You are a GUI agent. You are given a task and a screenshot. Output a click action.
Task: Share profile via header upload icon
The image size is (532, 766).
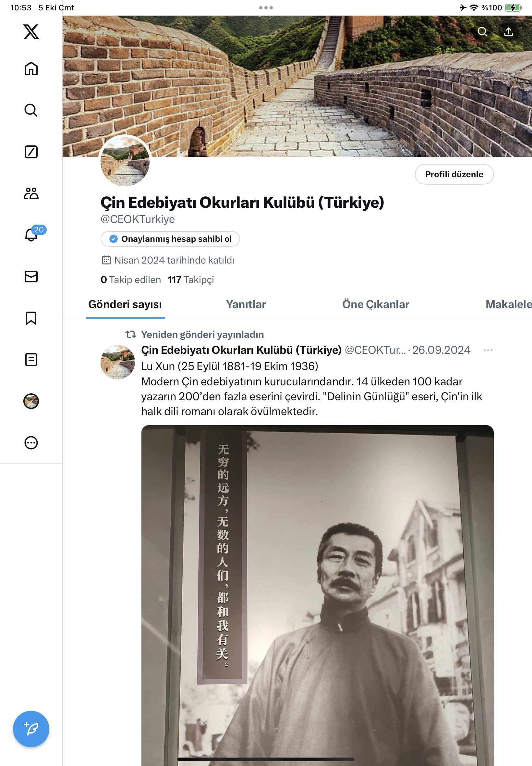508,32
